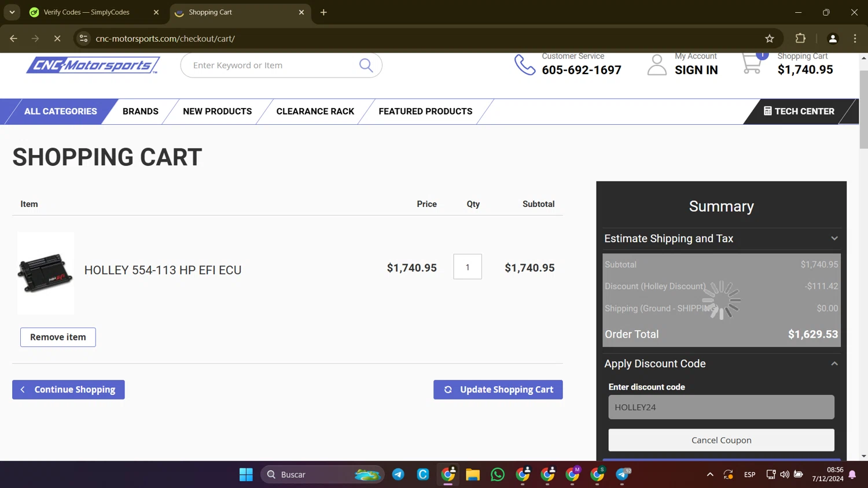Open NEW PRODUCTS menu item

click(218, 112)
